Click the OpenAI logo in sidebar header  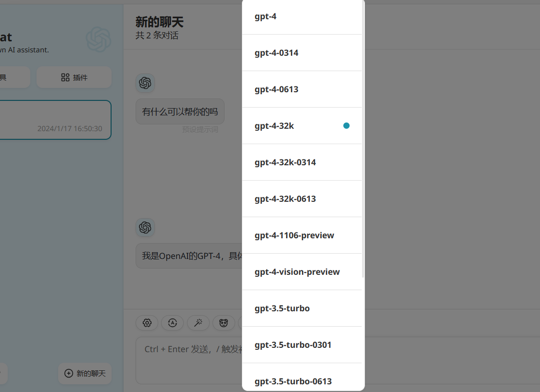[x=99, y=39]
